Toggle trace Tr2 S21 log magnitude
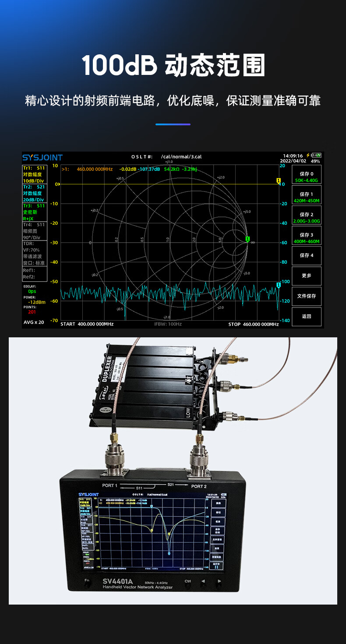This screenshot has height=644, width=346. click(34, 193)
